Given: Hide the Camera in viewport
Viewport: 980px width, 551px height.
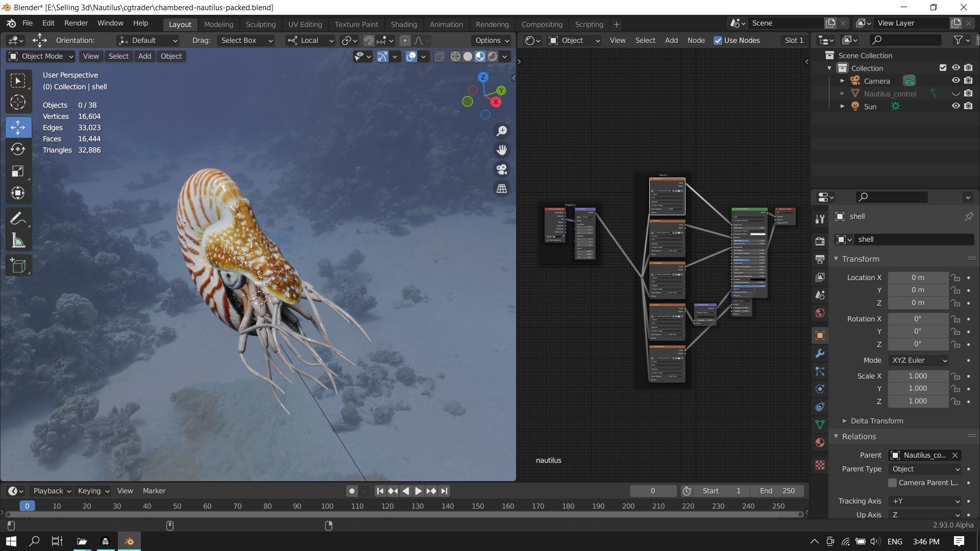Looking at the screenshot, I should 955,81.
